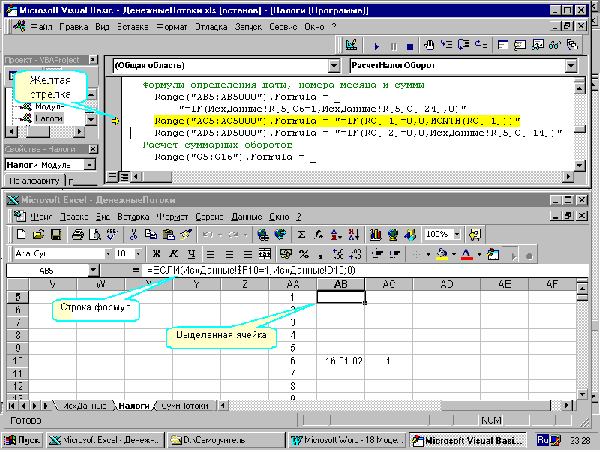This screenshot has width=600, height=450.
Task: Apply the red font color swatch
Action: point(467,254)
